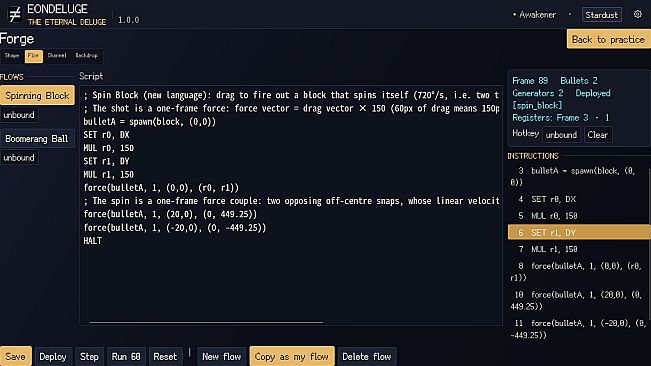
Task: Select highlighted instruction 6 SET r1, DY
Action: click(x=578, y=232)
